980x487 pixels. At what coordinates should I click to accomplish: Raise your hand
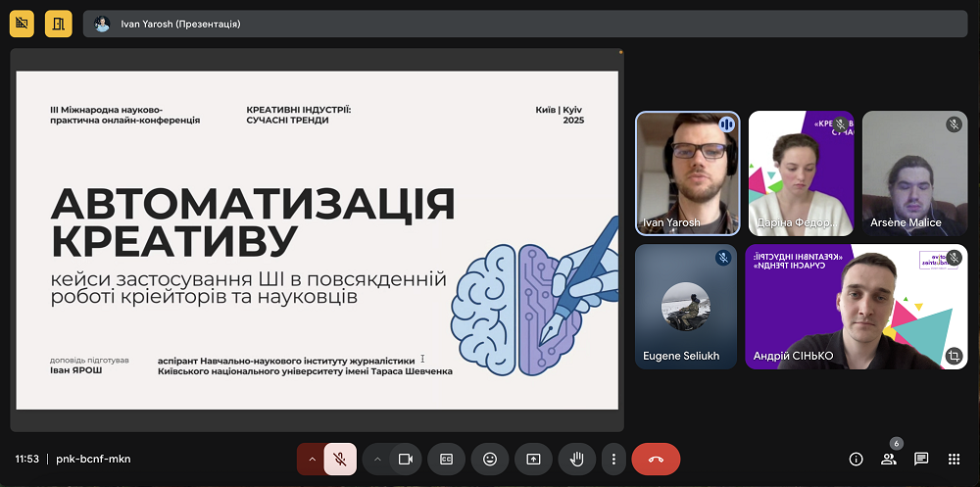click(577, 459)
